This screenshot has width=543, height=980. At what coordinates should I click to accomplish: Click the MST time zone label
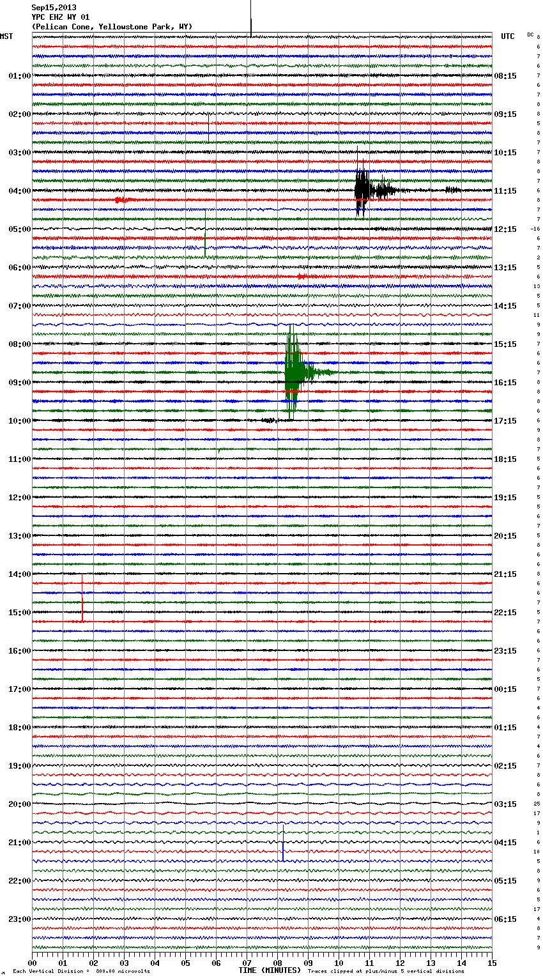6,36
